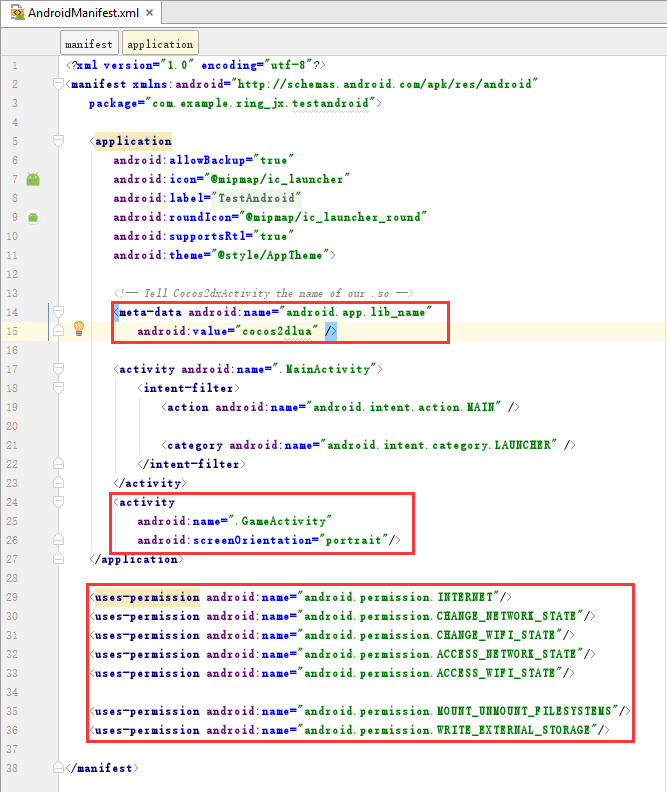Click android:supportsRtl="true" attribute
This screenshot has height=792, width=667.
click(x=203, y=236)
